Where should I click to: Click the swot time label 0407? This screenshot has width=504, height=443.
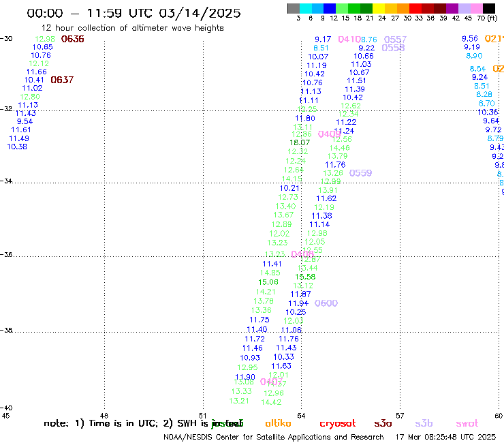271,382
